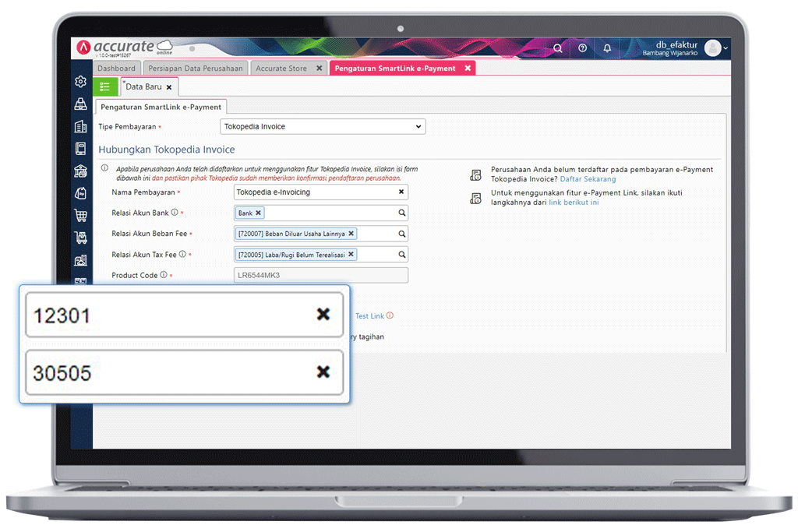Open the help question-mark icon
798x532 pixels.
point(583,48)
